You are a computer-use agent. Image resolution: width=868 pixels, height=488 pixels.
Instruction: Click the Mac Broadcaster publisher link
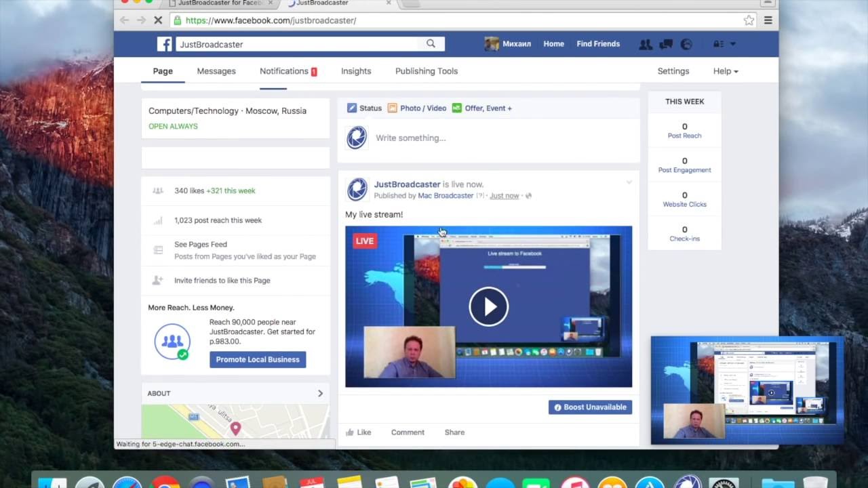click(x=446, y=196)
